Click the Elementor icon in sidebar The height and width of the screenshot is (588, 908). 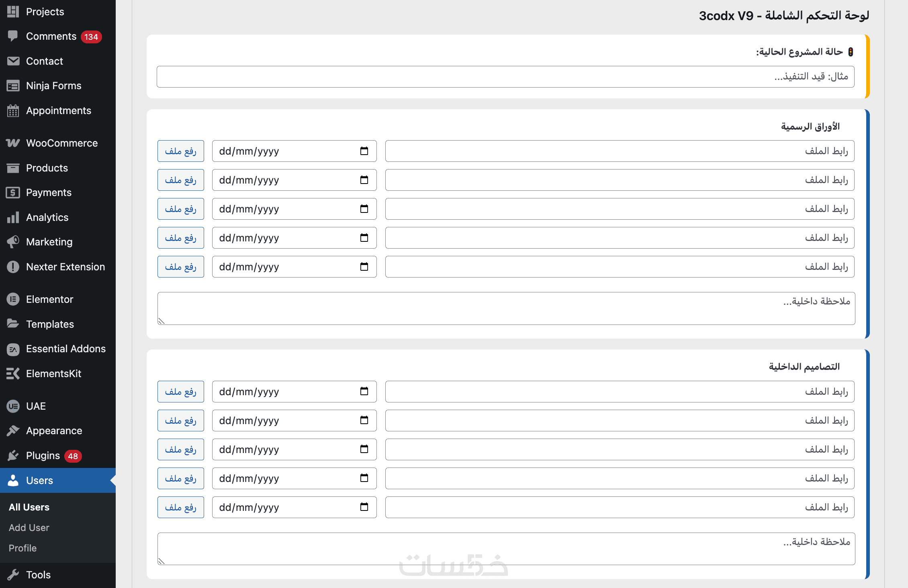click(13, 299)
